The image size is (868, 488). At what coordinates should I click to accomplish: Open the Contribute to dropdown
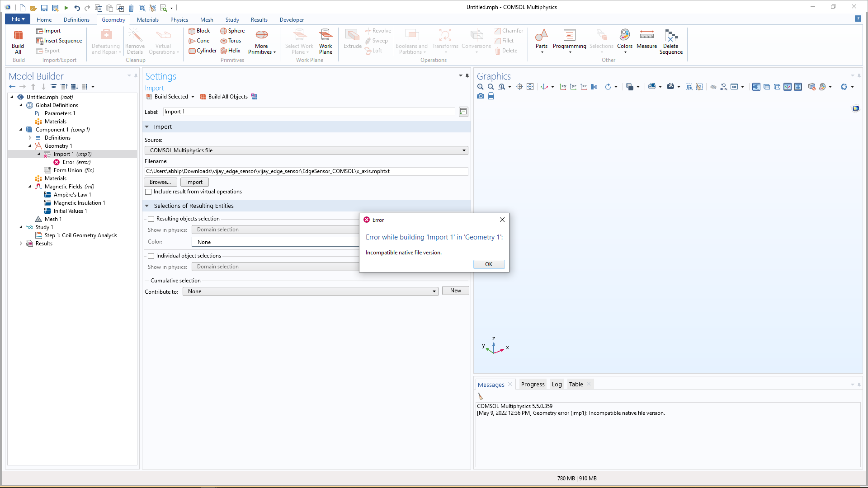click(x=310, y=291)
